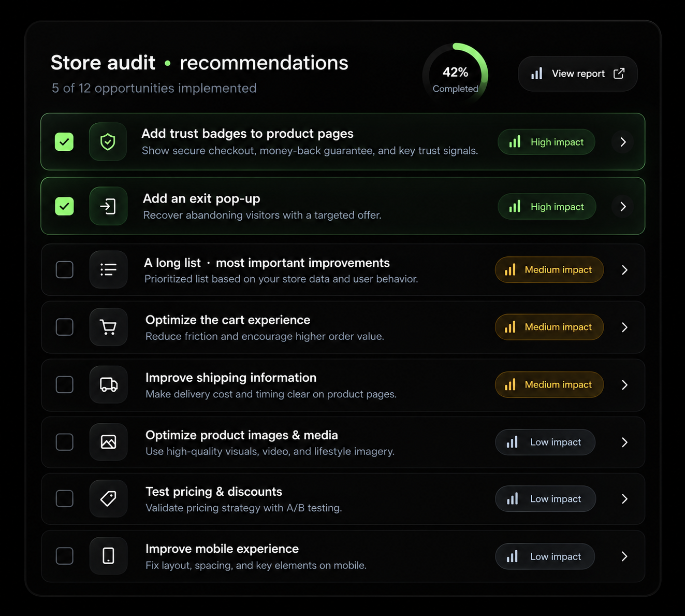Click Low impact badge on mobile experience row
The height and width of the screenshot is (616, 685).
tap(545, 556)
